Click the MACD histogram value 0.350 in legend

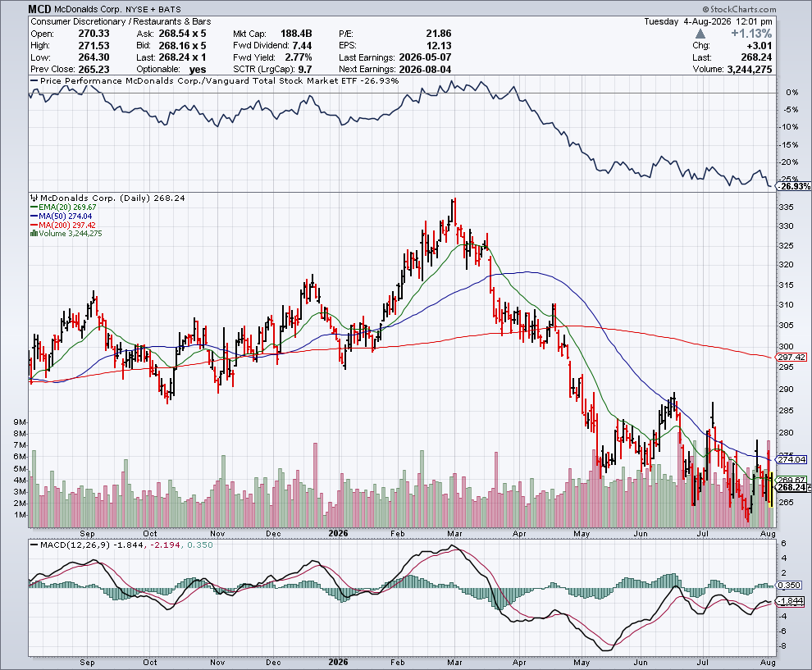pyautogui.click(x=200, y=545)
